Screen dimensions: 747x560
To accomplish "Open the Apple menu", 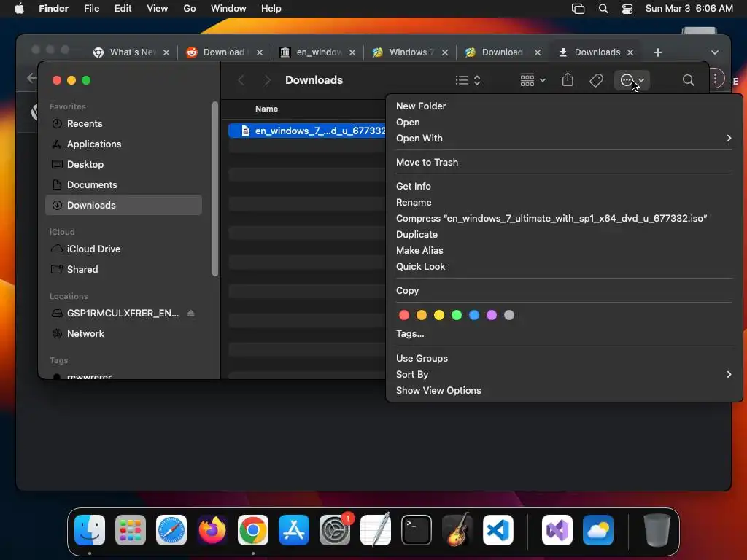I will point(19,9).
